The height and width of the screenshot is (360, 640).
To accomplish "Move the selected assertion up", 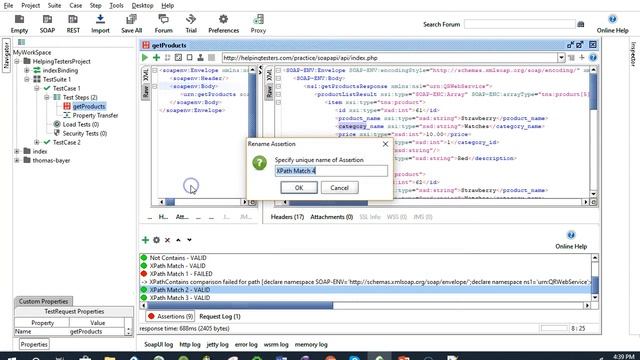I will click(x=178, y=240).
